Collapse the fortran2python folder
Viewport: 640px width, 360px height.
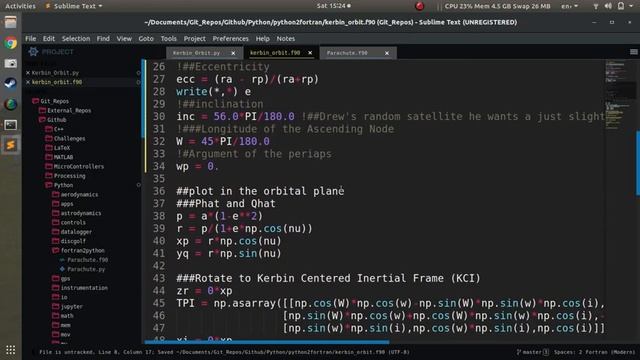point(78,251)
